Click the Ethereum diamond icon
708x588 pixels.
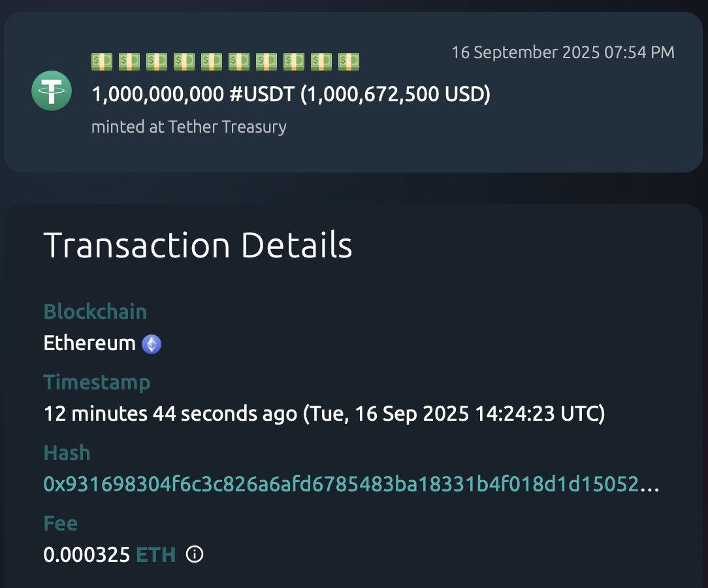tap(152, 344)
